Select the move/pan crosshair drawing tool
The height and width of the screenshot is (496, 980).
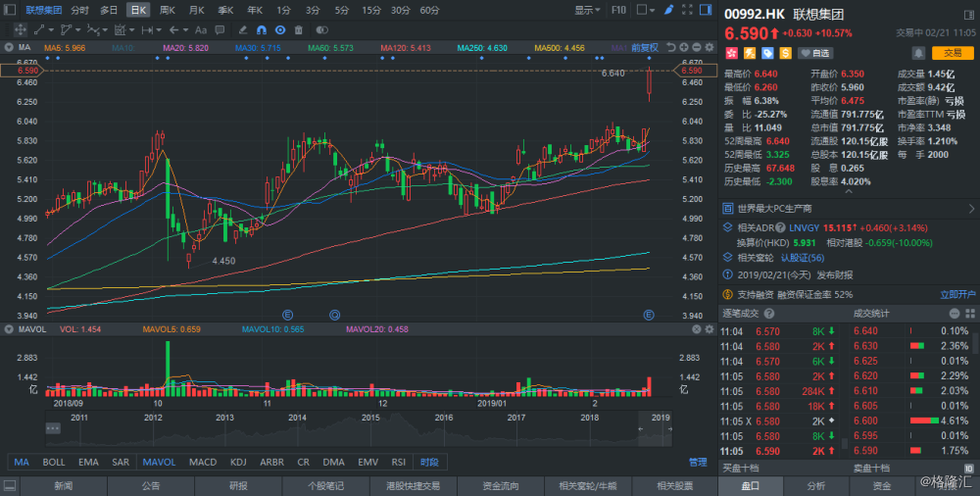20,29
